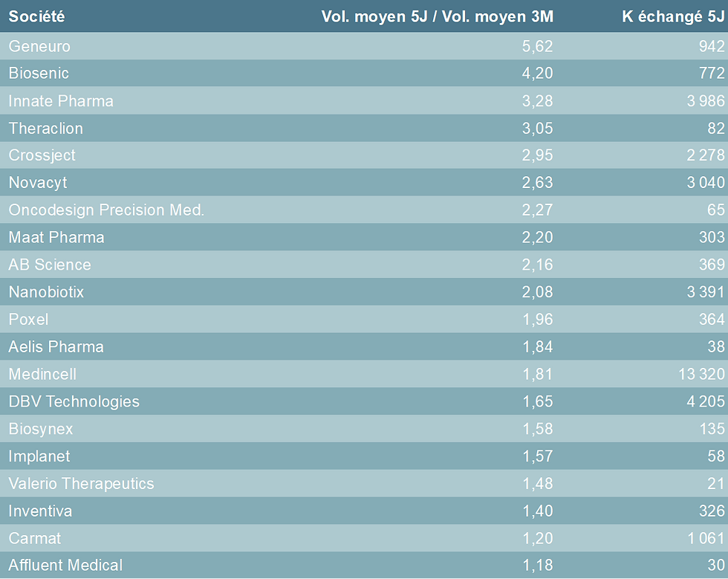Image resolution: width=728 pixels, height=579 pixels.
Task: Click the 772 value for Biosenic
Action: pyautogui.click(x=712, y=74)
